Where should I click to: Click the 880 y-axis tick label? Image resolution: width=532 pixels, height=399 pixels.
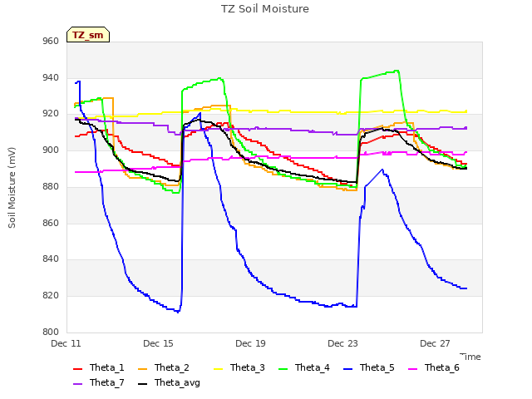pos(51,186)
